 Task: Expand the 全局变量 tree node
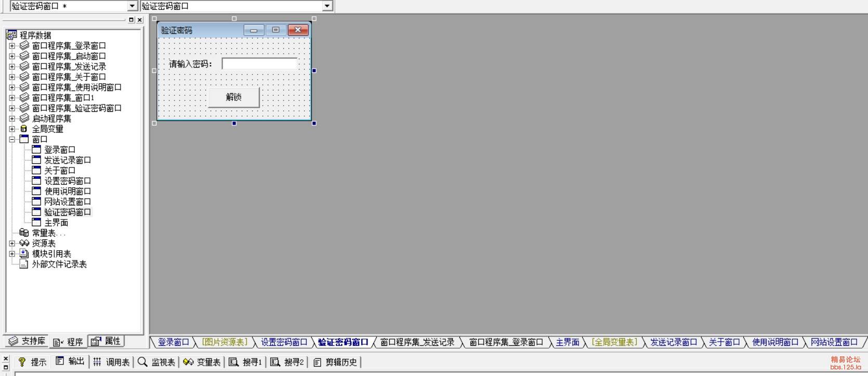click(x=12, y=129)
